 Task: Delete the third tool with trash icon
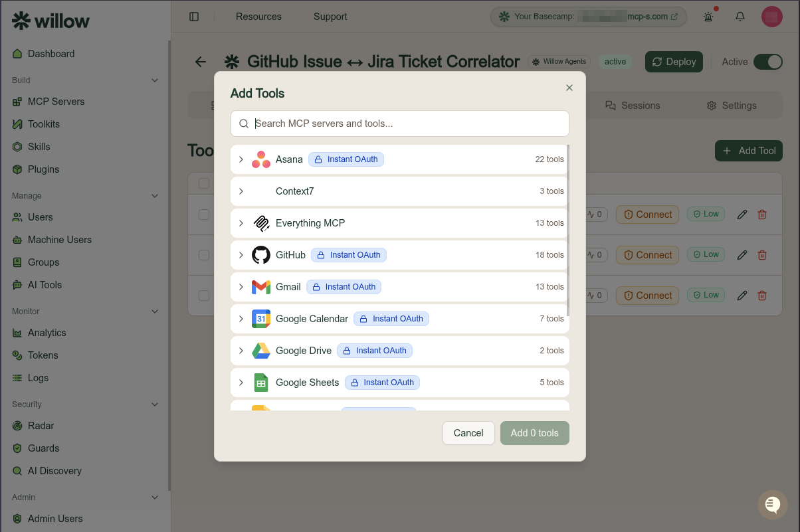click(x=762, y=296)
